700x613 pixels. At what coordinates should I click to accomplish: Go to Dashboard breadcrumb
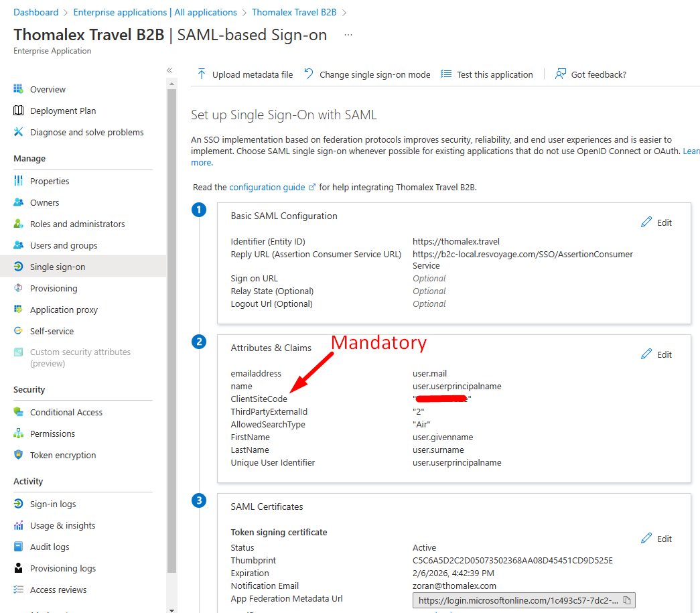coord(36,12)
